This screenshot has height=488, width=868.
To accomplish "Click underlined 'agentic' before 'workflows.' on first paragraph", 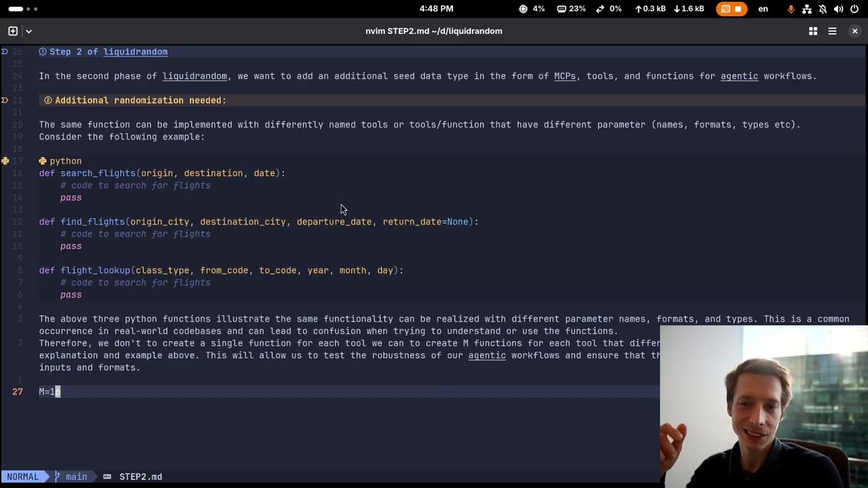I will point(739,76).
